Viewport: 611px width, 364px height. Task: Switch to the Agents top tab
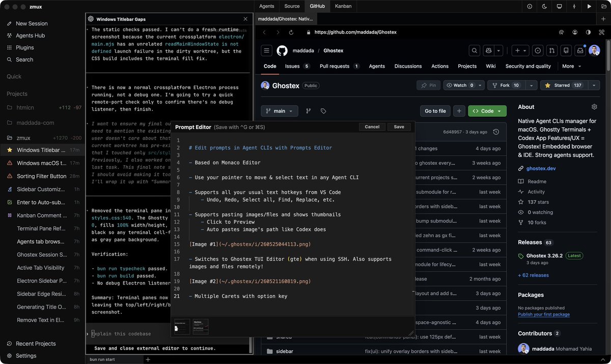267,6
